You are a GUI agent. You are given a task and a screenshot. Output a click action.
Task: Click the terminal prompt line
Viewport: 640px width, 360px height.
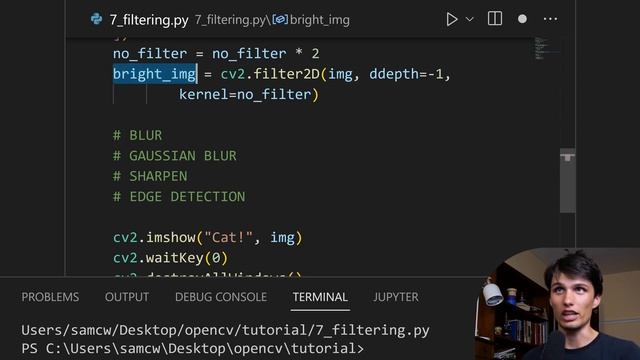[x=192, y=349]
